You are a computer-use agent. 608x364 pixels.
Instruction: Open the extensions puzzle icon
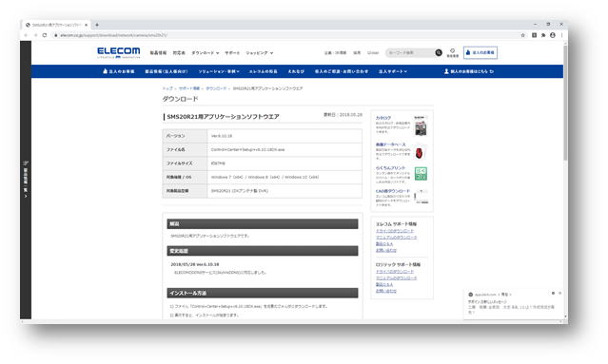tap(543, 35)
